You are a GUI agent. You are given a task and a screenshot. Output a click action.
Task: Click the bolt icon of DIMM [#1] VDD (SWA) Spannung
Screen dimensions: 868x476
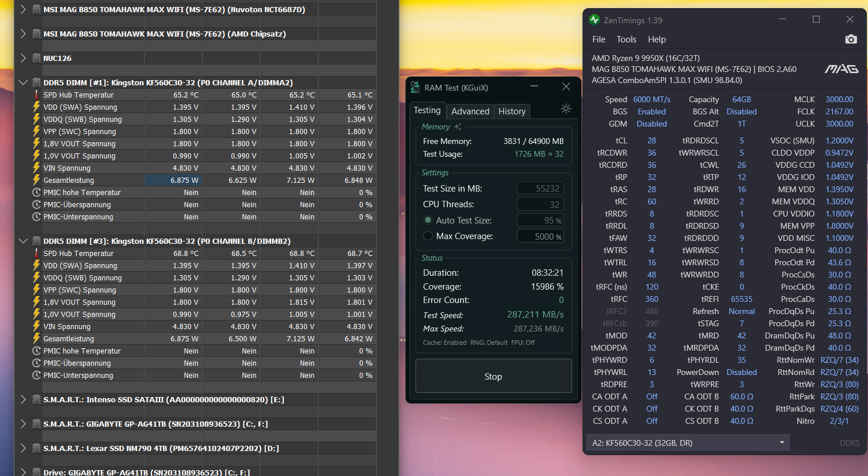[36, 107]
